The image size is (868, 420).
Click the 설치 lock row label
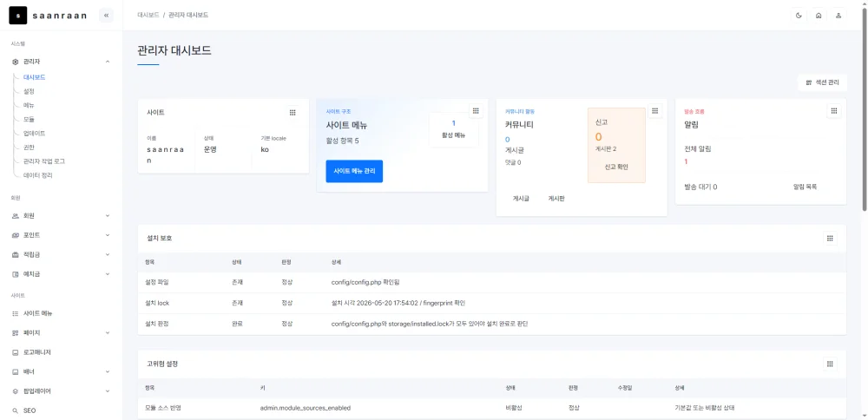(x=156, y=303)
